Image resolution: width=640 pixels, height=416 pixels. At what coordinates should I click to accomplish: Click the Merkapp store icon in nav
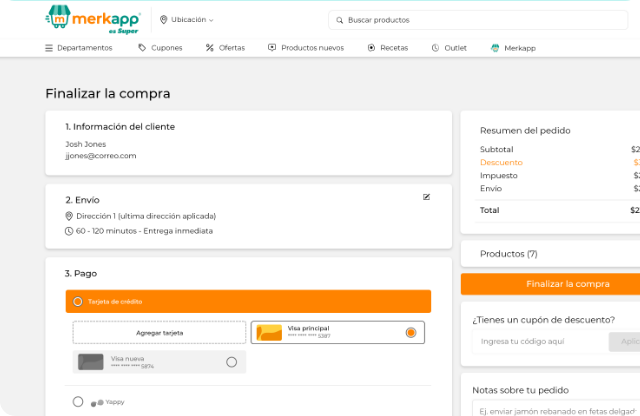click(495, 48)
